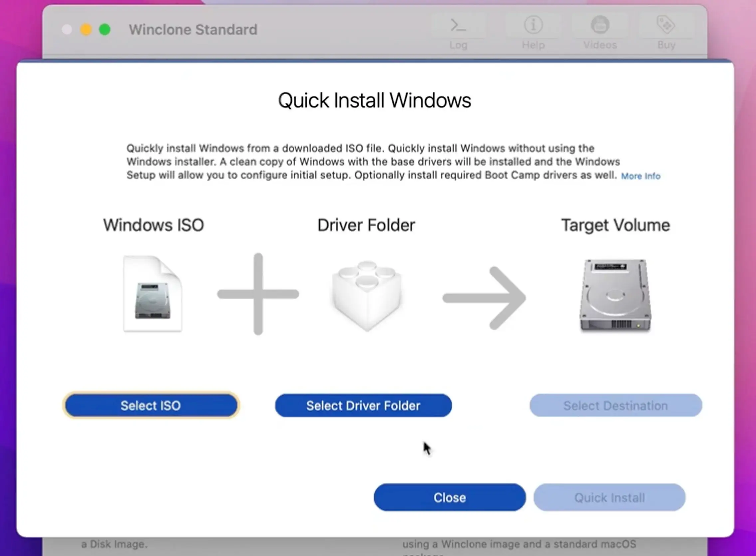Open the More Info link
This screenshot has width=756, height=556.
pyautogui.click(x=640, y=176)
